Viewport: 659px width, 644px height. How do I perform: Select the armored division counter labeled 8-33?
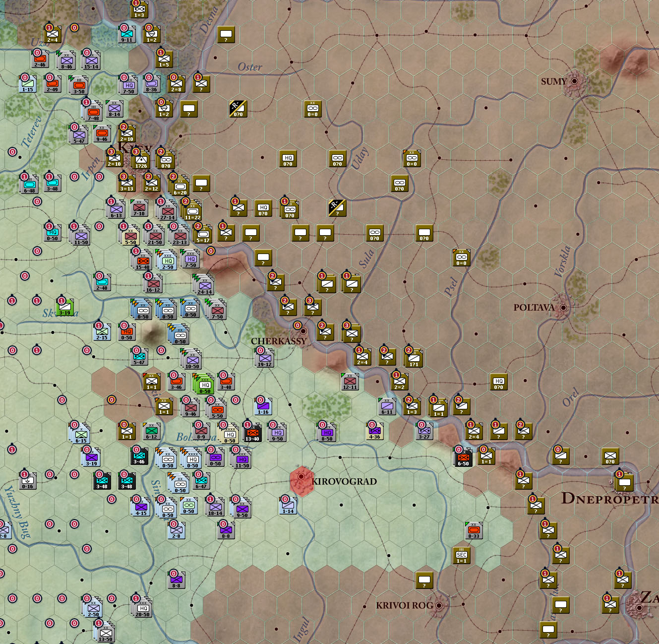pos(474,530)
